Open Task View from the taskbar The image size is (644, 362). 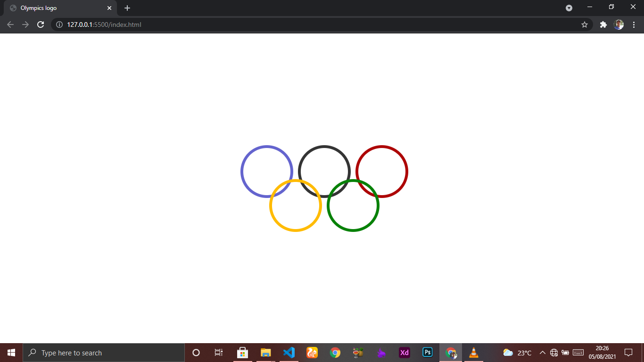(x=218, y=353)
